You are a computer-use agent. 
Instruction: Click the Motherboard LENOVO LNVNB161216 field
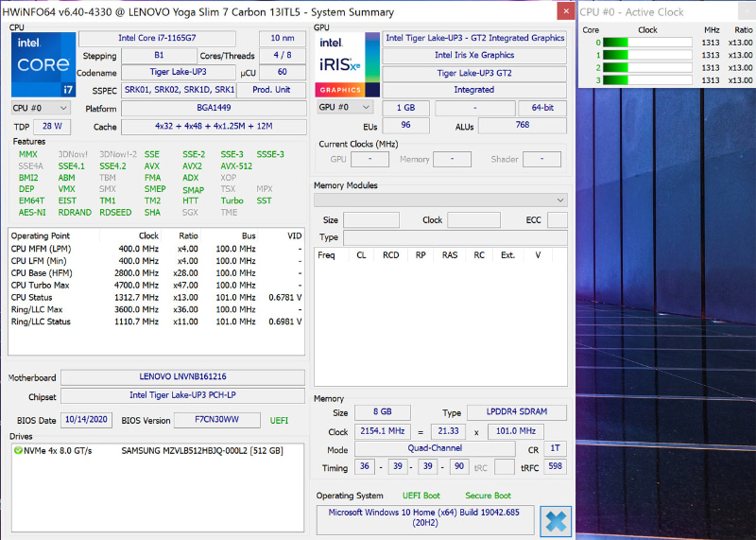pos(182,377)
